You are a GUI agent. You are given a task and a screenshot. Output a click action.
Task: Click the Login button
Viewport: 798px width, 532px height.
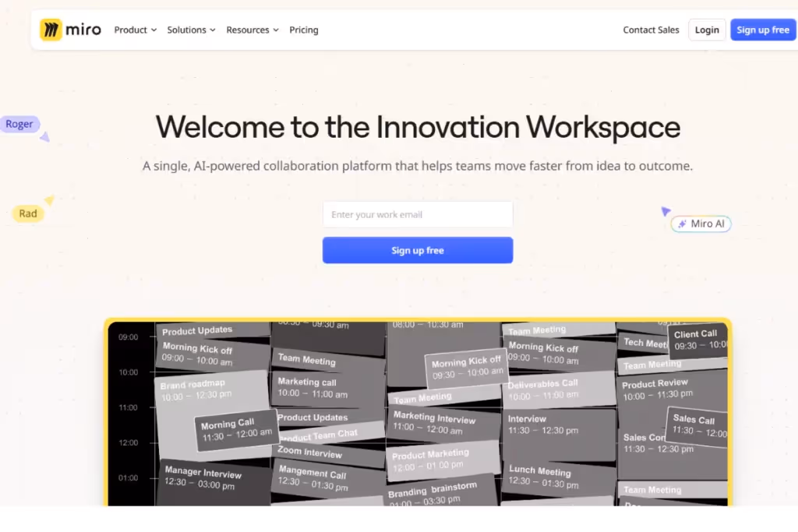[707, 30]
